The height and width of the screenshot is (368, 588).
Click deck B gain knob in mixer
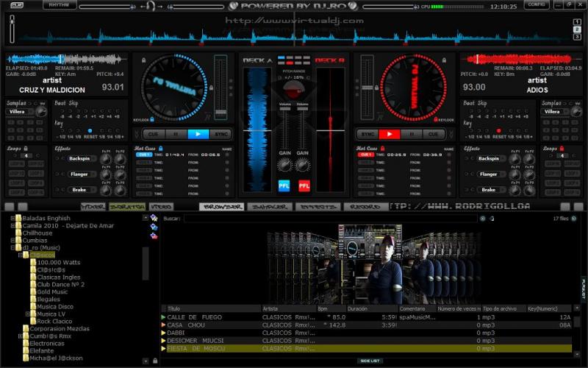click(302, 164)
